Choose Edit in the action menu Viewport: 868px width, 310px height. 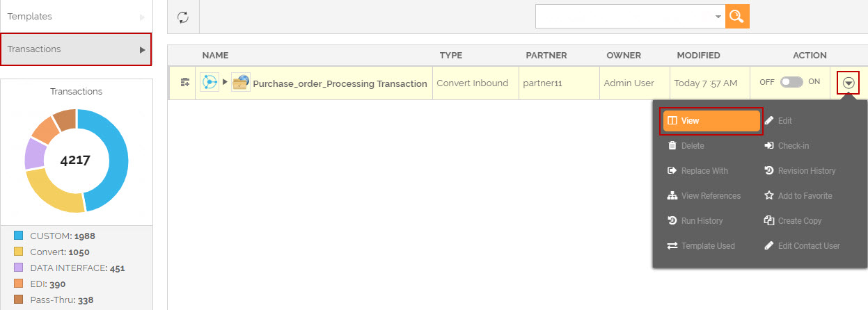(784, 121)
